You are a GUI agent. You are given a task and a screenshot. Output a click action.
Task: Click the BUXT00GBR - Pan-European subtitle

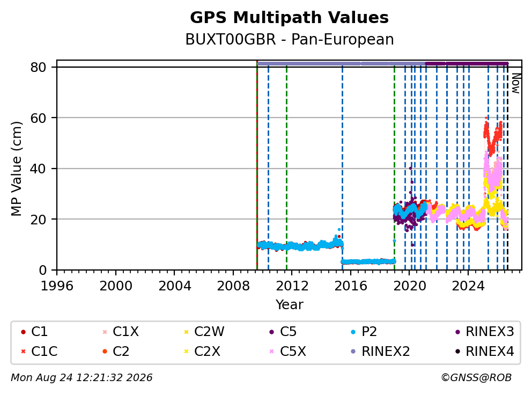(289, 39)
